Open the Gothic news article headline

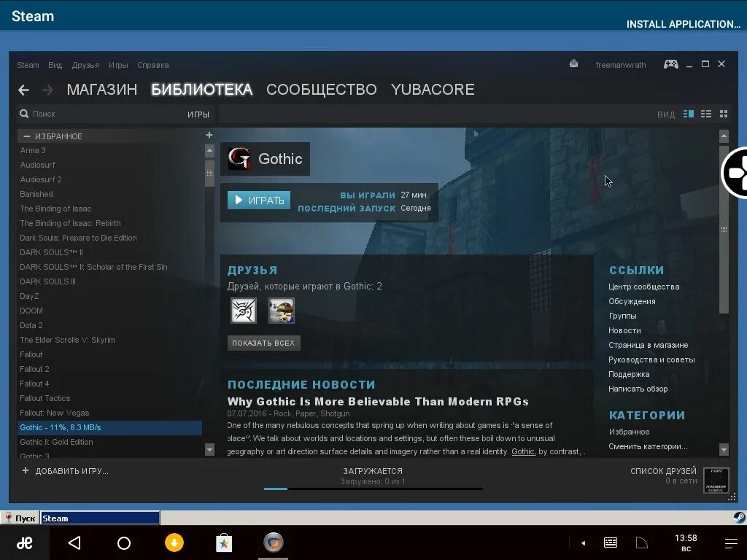click(378, 402)
